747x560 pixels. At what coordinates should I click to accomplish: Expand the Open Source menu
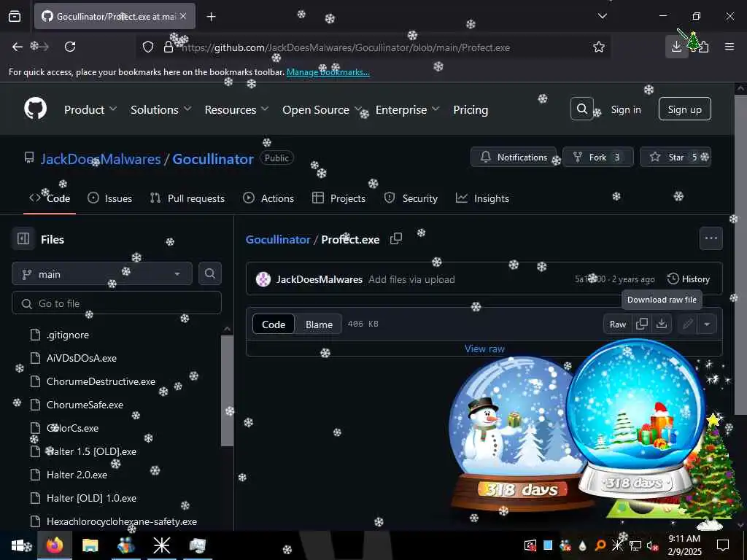point(322,109)
